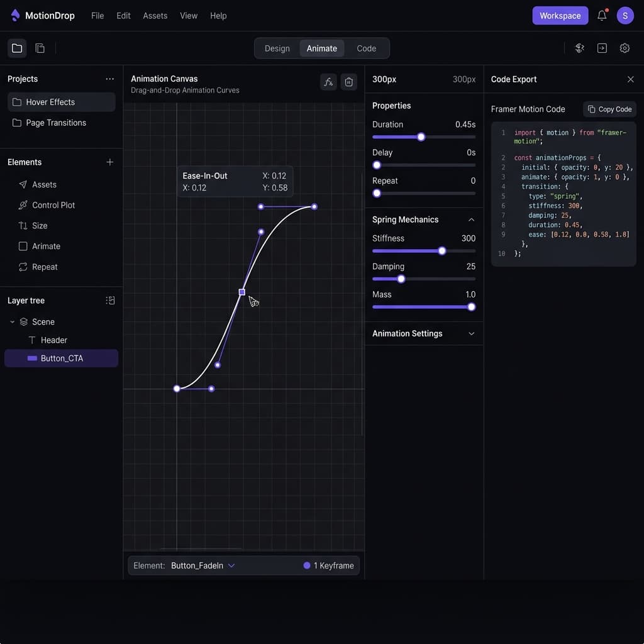Click the 1 Keyframe indicator
This screenshot has width=644, height=644.
coord(328,565)
